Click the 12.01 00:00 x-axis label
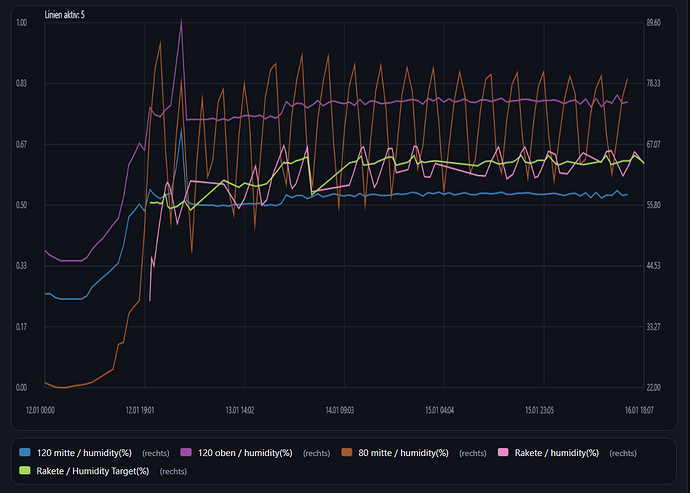690x493 pixels. pyautogui.click(x=41, y=409)
